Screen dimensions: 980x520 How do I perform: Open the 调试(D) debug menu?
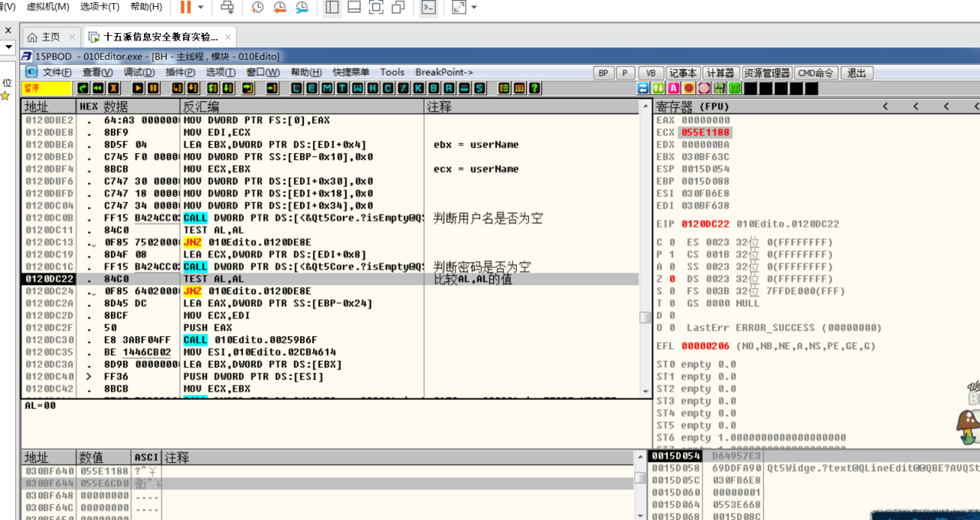coord(139,72)
